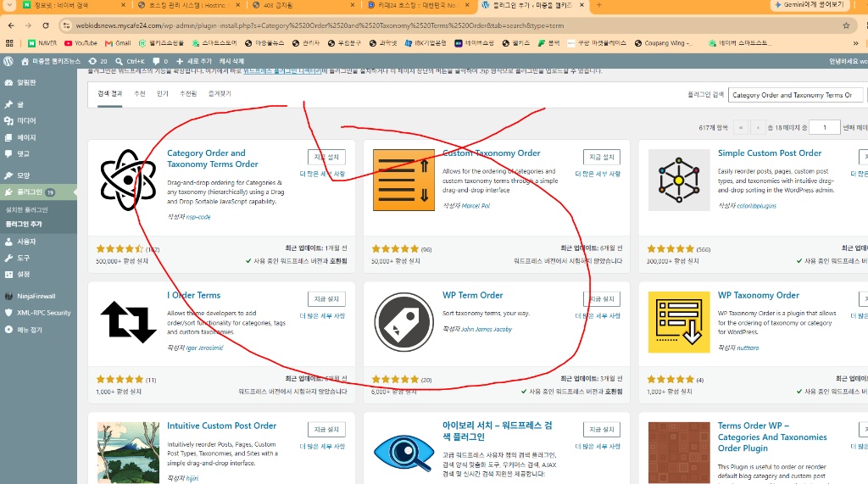The height and width of the screenshot is (484, 868).
Task: Open a new browser tab
Action: click(599, 5)
